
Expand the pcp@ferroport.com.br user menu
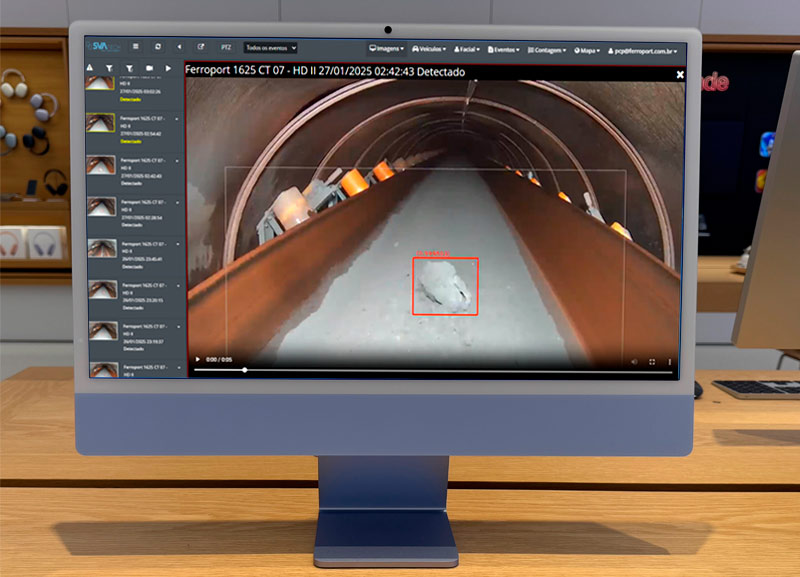pyautogui.click(x=642, y=49)
